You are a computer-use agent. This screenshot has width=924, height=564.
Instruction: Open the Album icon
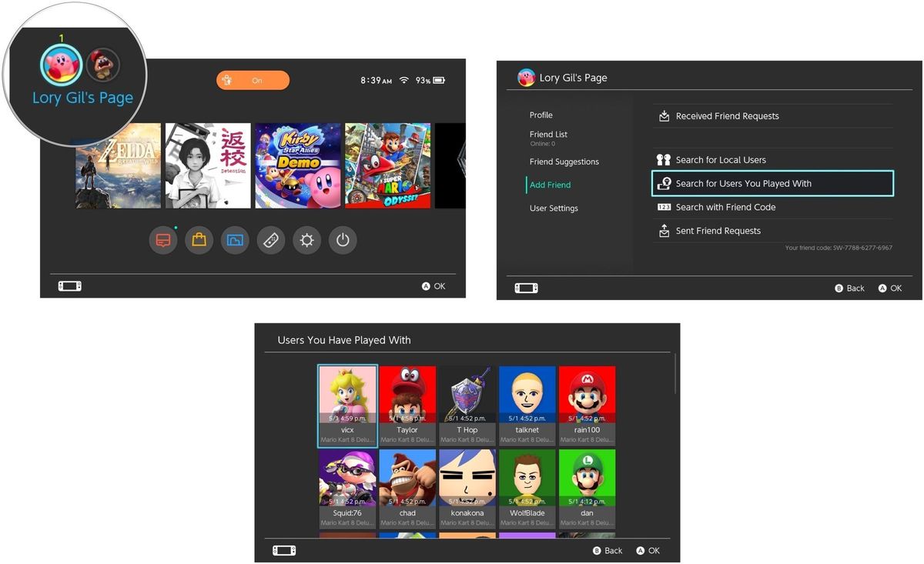pos(235,240)
